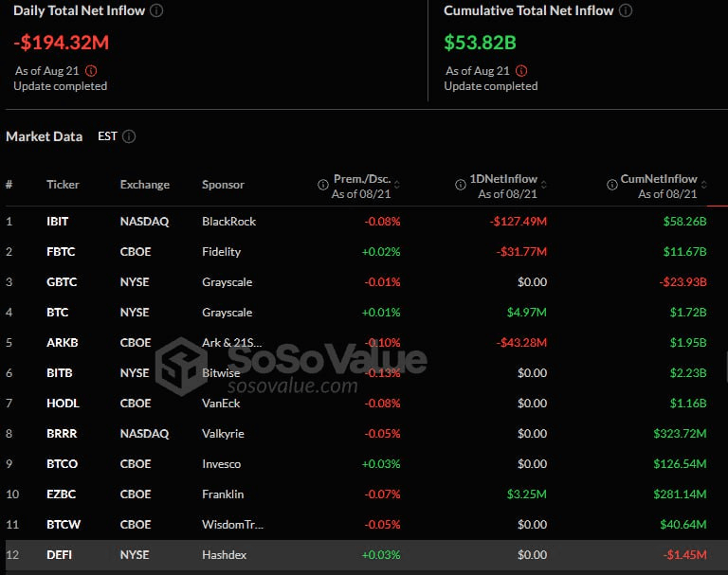The image size is (728, 575).
Task: Click red alert icon beside daily As of Aug 21
Action: pyautogui.click(x=91, y=71)
